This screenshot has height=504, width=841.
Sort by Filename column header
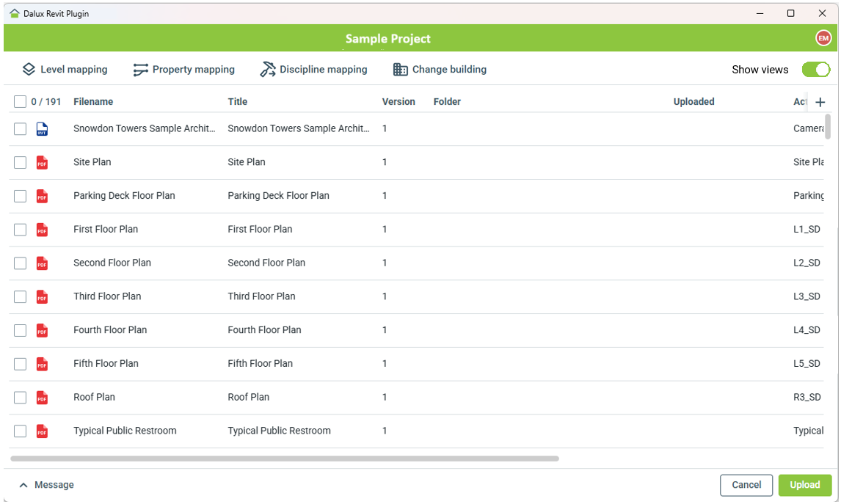point(93,102)
